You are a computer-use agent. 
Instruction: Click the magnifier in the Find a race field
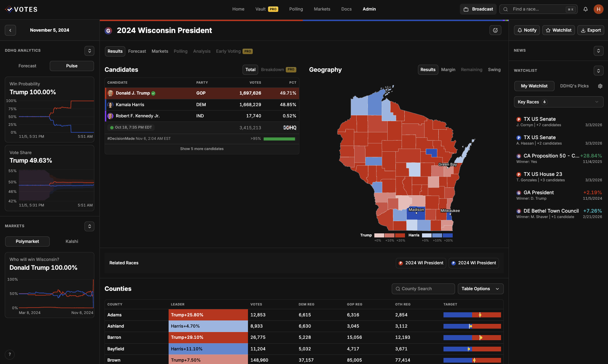(x=505, y=9)
